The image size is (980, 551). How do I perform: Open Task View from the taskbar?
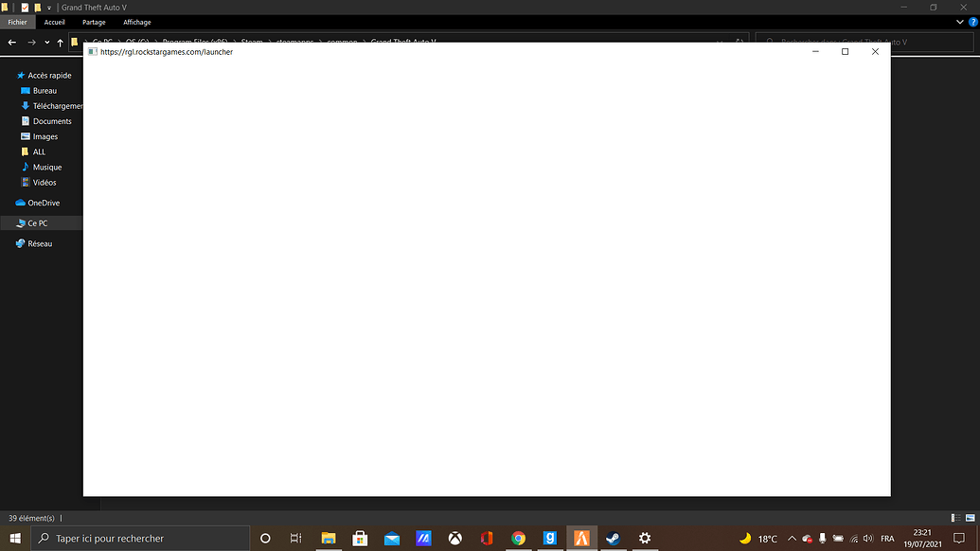coord(295,538)
